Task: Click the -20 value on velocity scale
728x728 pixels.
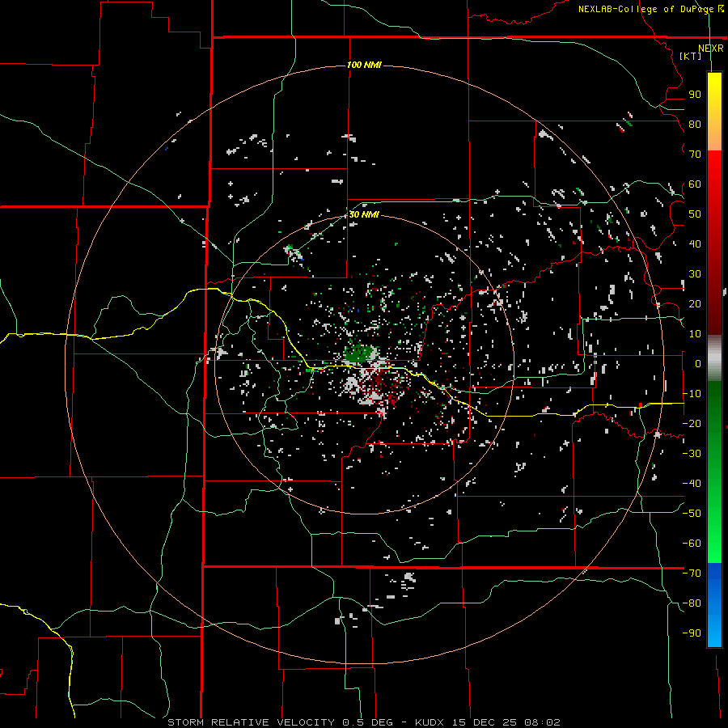Action: coord(692,423)
